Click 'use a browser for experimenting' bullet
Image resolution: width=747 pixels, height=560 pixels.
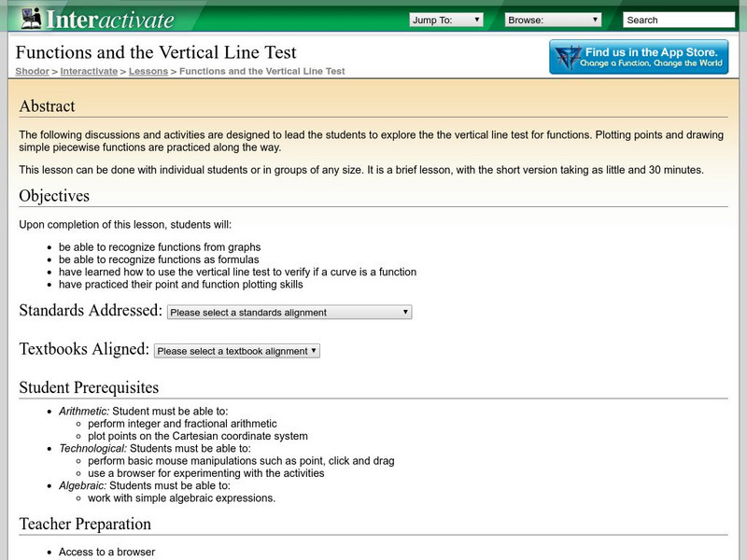pyautogui.click(x=205, y=473)
